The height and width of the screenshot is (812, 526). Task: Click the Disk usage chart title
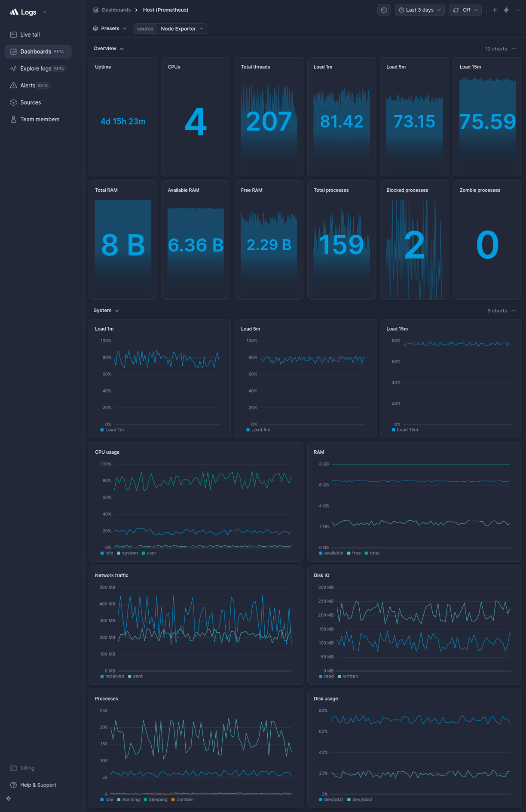[x=326, y=698]
